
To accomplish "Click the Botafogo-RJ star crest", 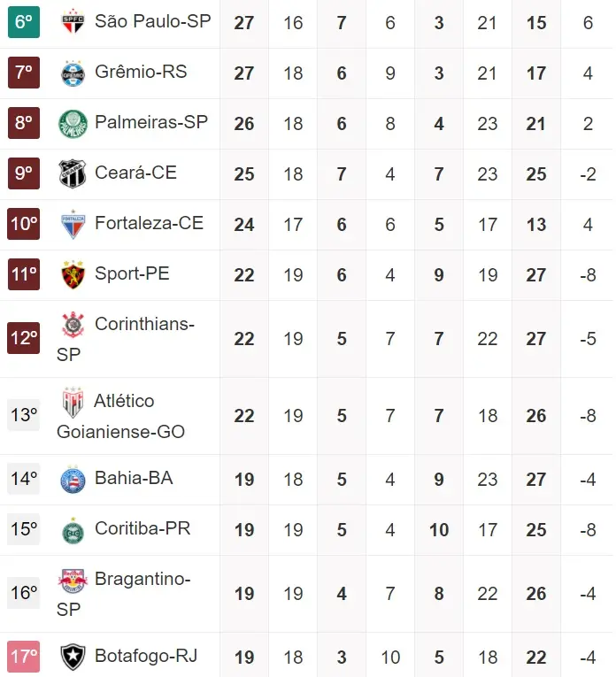I will point(72,657).
